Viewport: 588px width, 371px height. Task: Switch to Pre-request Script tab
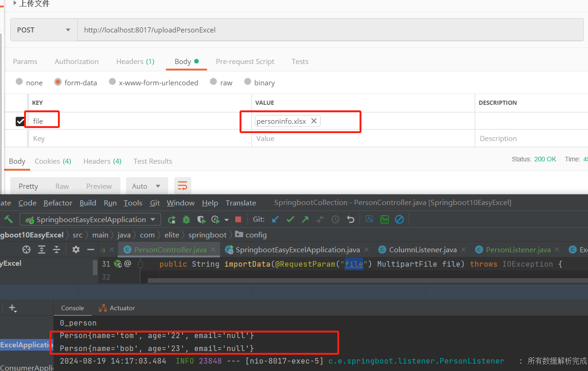pyautogui.click(x=245, y=61)
